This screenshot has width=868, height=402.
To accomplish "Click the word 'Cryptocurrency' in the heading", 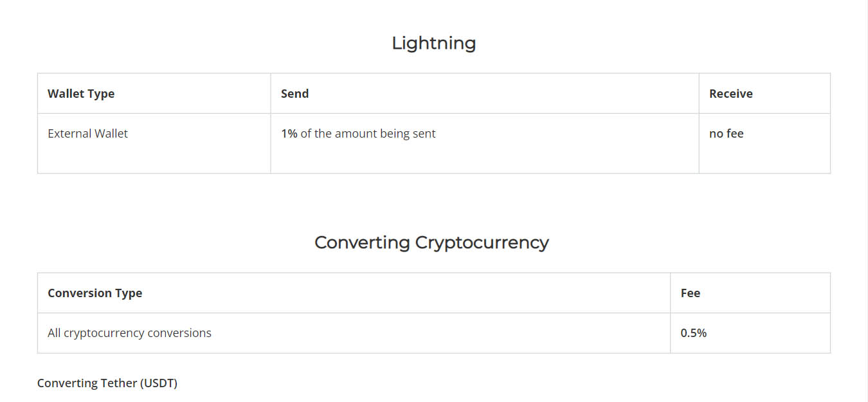I will click(x=482, y=243).
